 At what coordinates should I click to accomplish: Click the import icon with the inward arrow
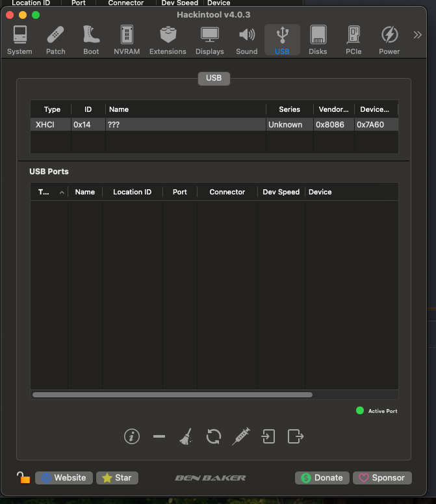[x=268, y=436]
